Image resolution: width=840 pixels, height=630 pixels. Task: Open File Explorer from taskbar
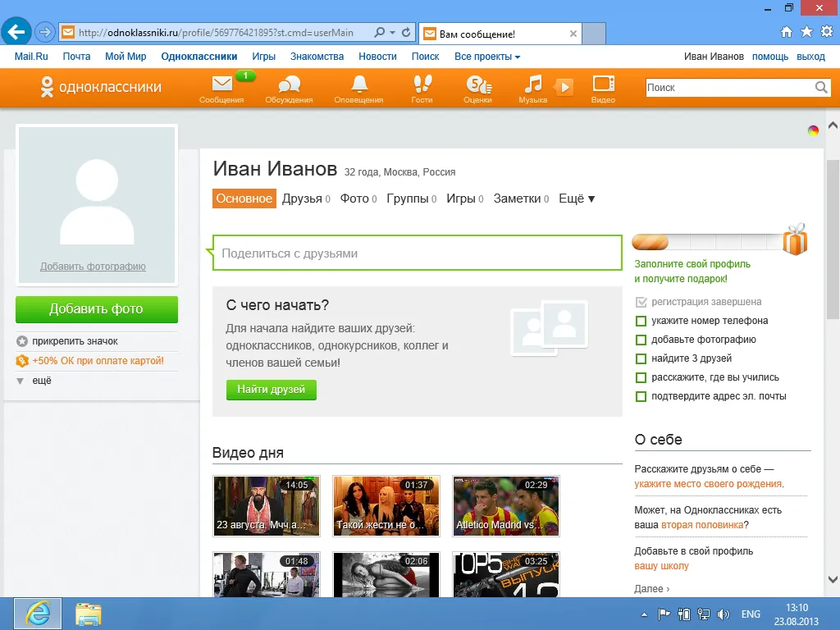(x=89, y=614)
